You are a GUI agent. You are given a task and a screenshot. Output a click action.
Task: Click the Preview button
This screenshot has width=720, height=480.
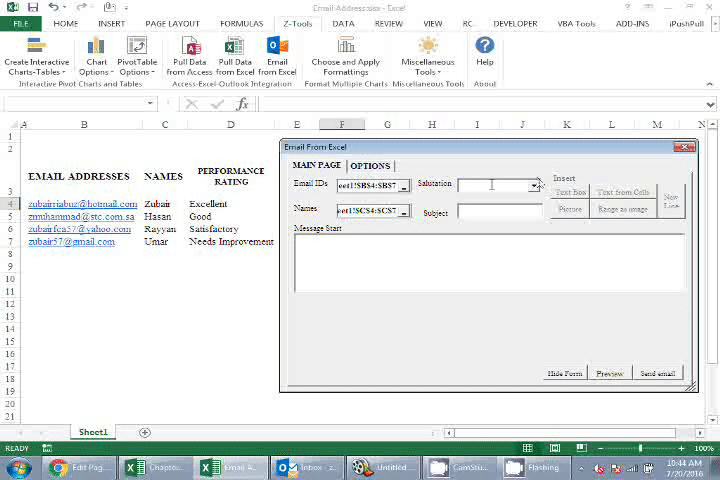click(610, 373)
